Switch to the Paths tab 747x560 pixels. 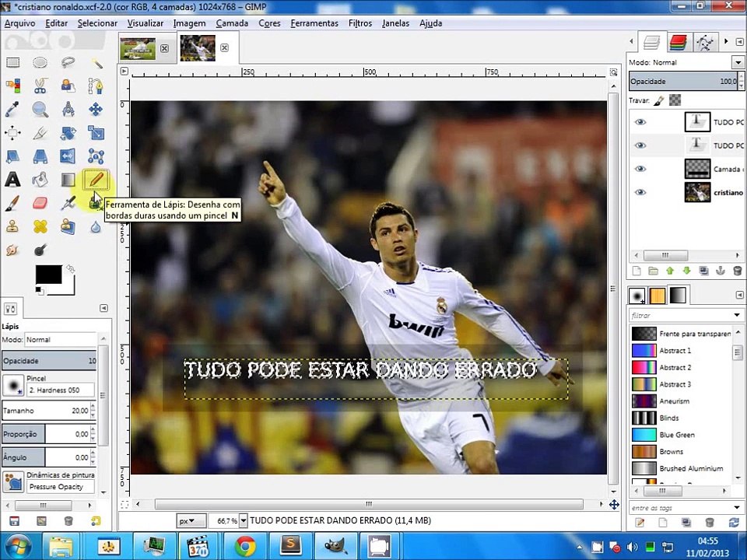click(x=704, y=42)
